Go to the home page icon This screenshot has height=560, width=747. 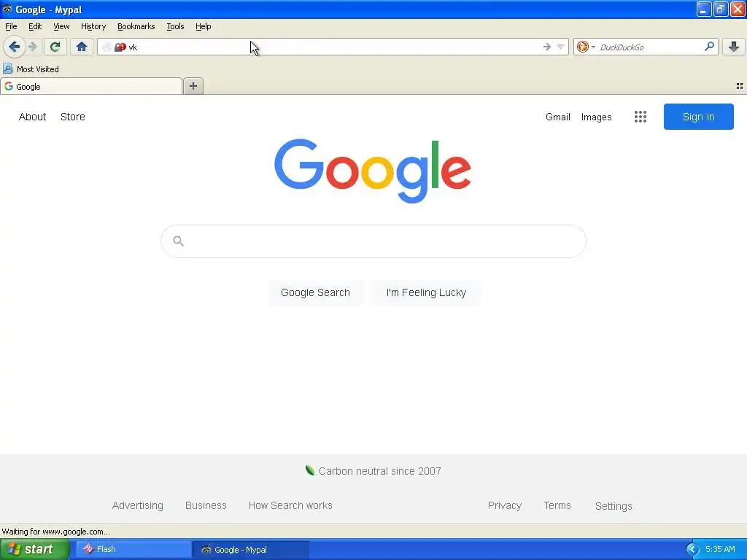[x=82, y=47]
